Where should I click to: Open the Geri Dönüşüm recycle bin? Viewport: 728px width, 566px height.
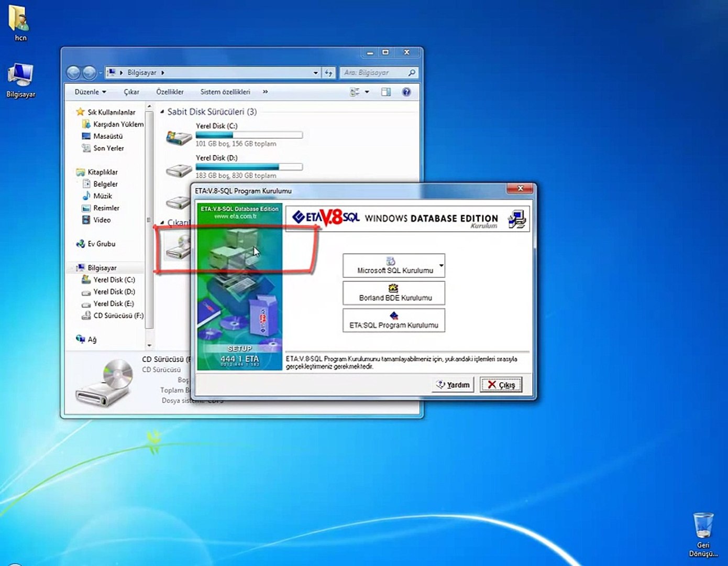pyautogui.click(x=703, y=534)
